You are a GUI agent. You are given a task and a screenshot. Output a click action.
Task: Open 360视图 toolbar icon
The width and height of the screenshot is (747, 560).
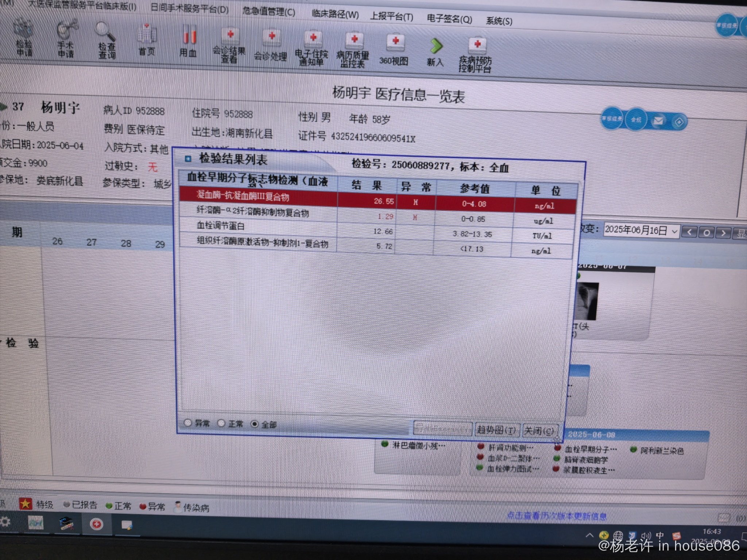coord(394,50)
